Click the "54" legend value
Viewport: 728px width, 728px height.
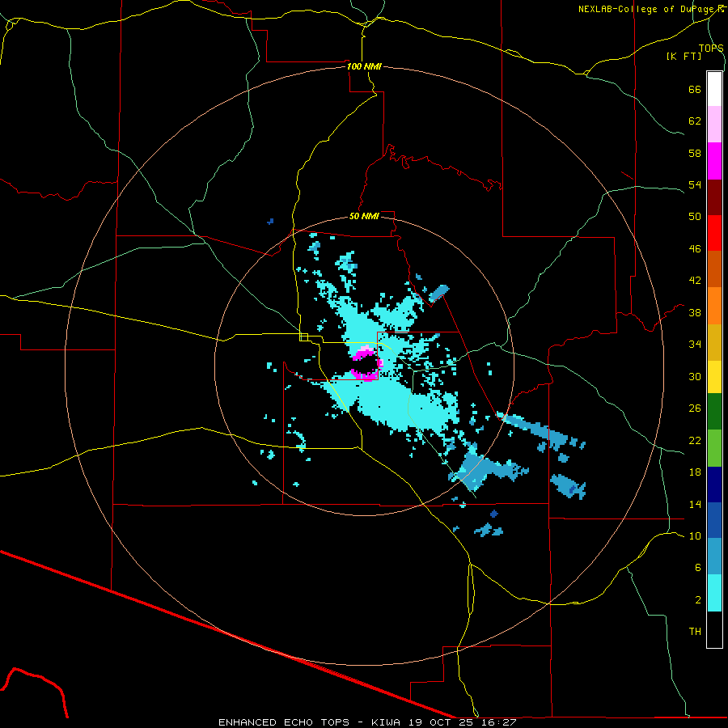[695, 184]
